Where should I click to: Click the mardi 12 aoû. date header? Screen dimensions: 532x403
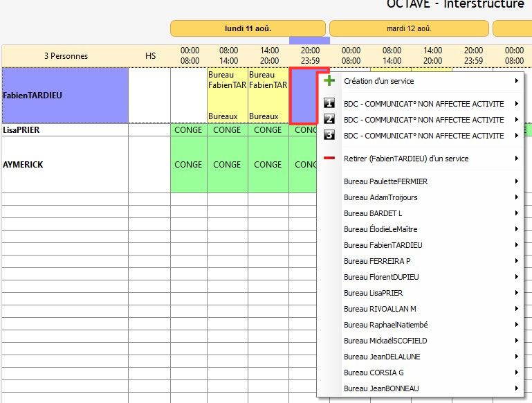(x=409, y=28)
